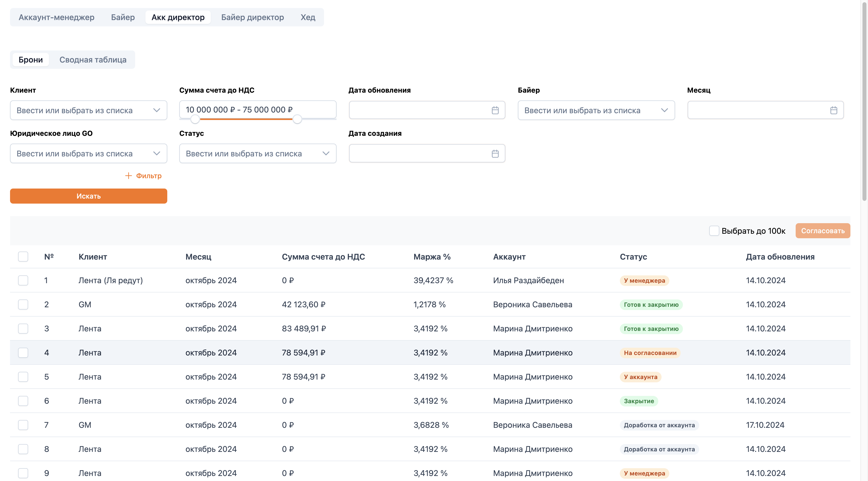Click the Согласовать button

coord(823,231)
